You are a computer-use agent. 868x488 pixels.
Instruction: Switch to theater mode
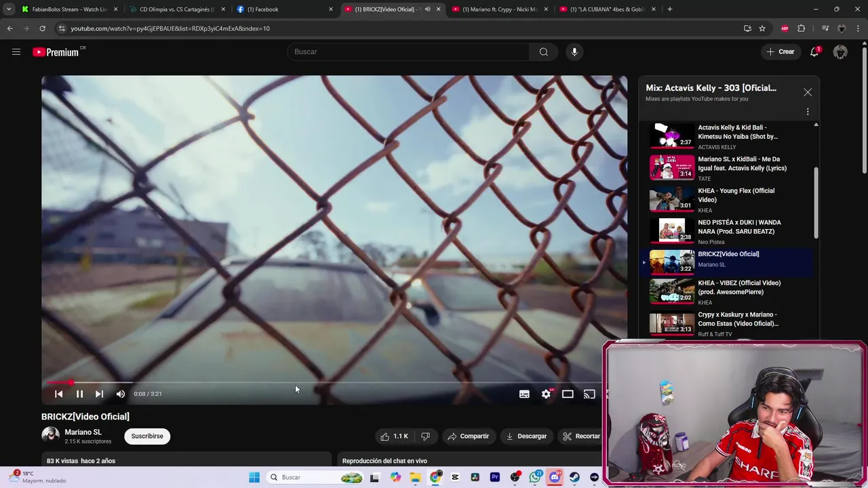click(x=568, y=394)
